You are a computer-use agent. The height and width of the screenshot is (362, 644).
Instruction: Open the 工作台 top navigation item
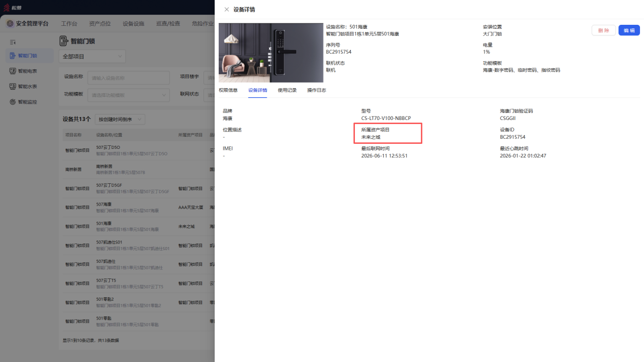(x=69, y=23)
